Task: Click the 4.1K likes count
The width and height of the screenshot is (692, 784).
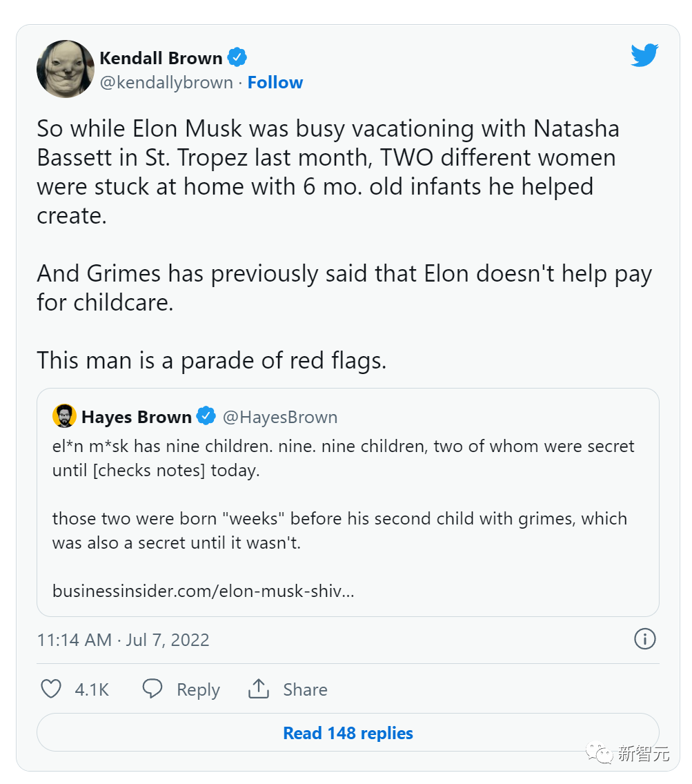Action: tap(92, 689)
